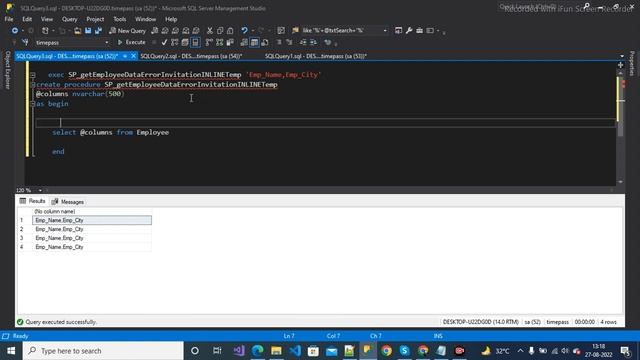Click the Undo arrow icon
The height and width of the screenshot is (360, 640).
point(244,31)
